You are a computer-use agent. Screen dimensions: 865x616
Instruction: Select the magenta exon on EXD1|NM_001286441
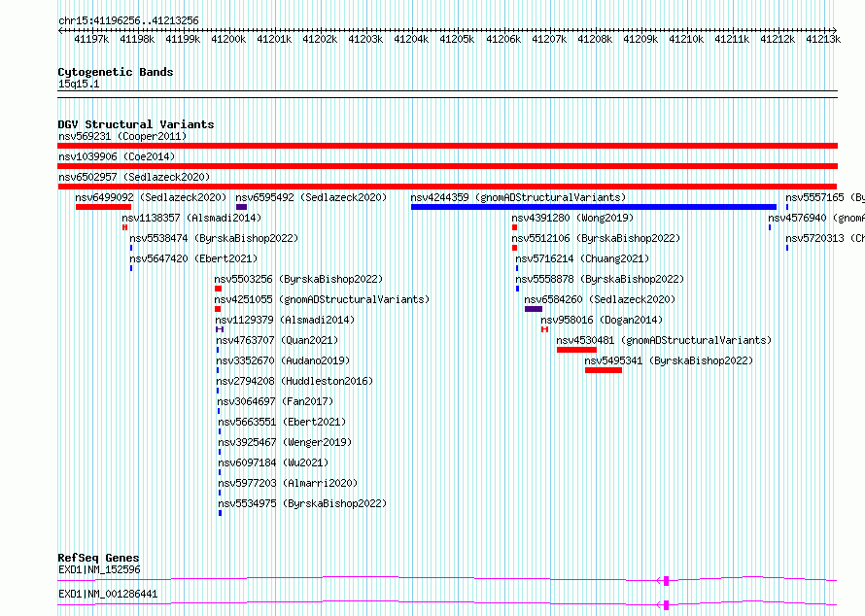click(667, 605)
